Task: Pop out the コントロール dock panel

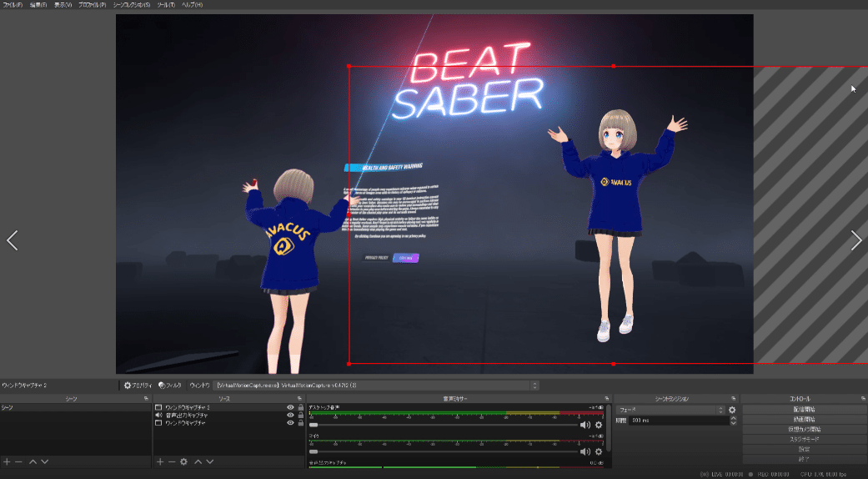Action: 863,399
